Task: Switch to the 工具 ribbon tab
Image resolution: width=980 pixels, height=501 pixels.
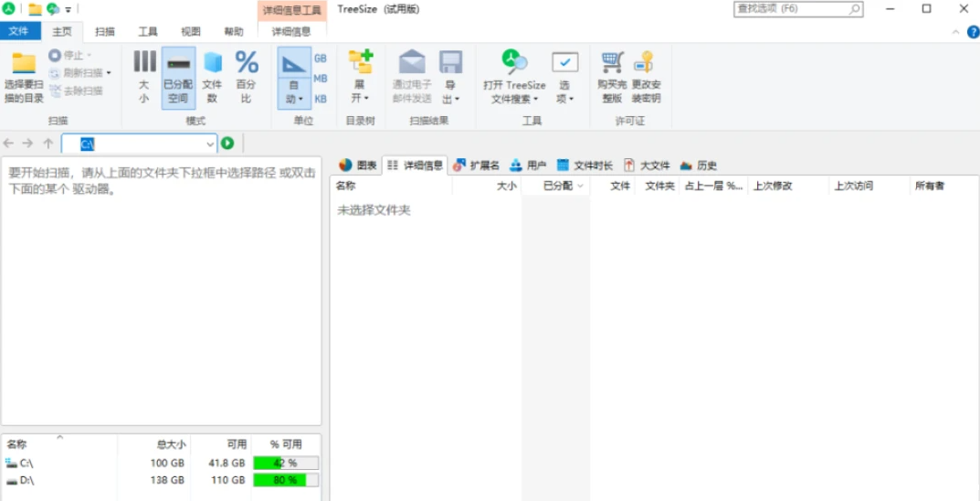Action: [148, 31]
